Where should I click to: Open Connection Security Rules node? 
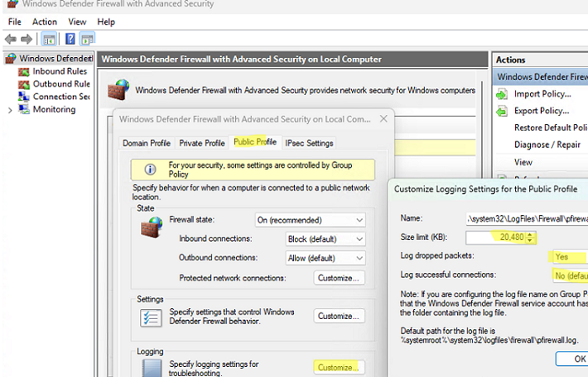pyautogui.click(x=60, y=97)
